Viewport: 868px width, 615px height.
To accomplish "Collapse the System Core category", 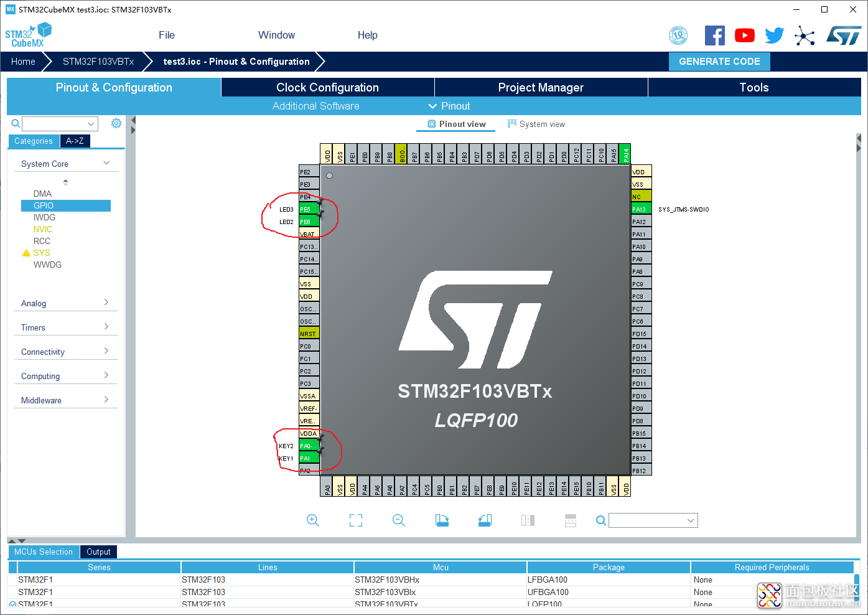I will click(106, 163).
